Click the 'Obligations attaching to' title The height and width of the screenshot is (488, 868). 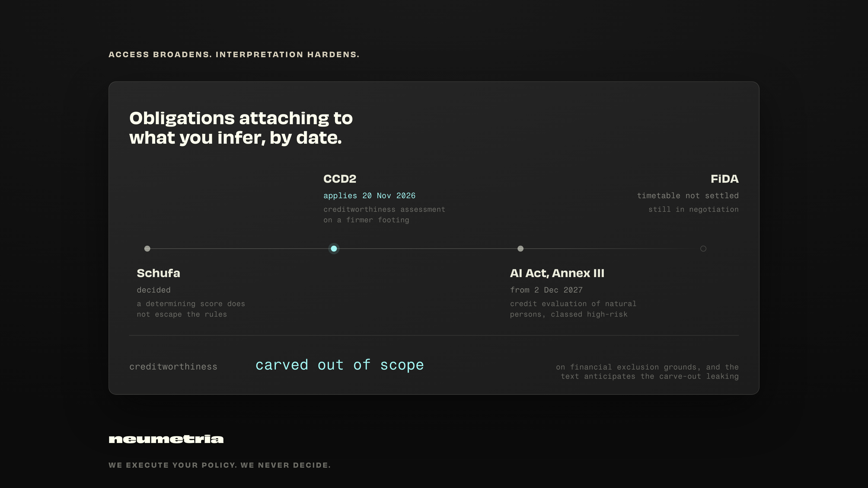click(x=241, y=128)
